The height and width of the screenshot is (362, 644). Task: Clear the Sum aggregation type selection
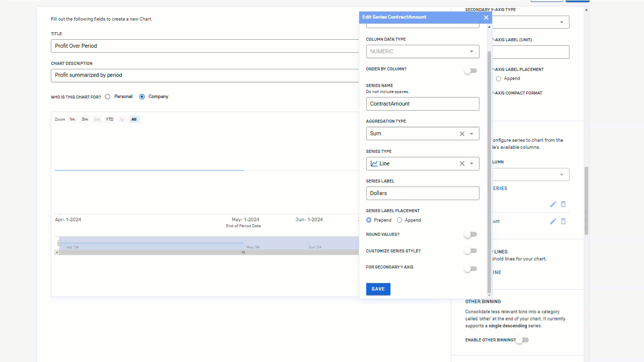click(462, 134)
